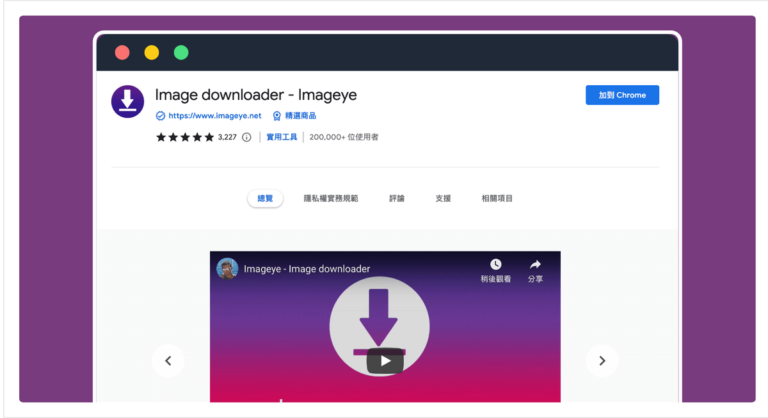Viewport: 768px width, 418px height.
Task: Click the 精選商品 featured badge icon
Action: coord(277,116)
